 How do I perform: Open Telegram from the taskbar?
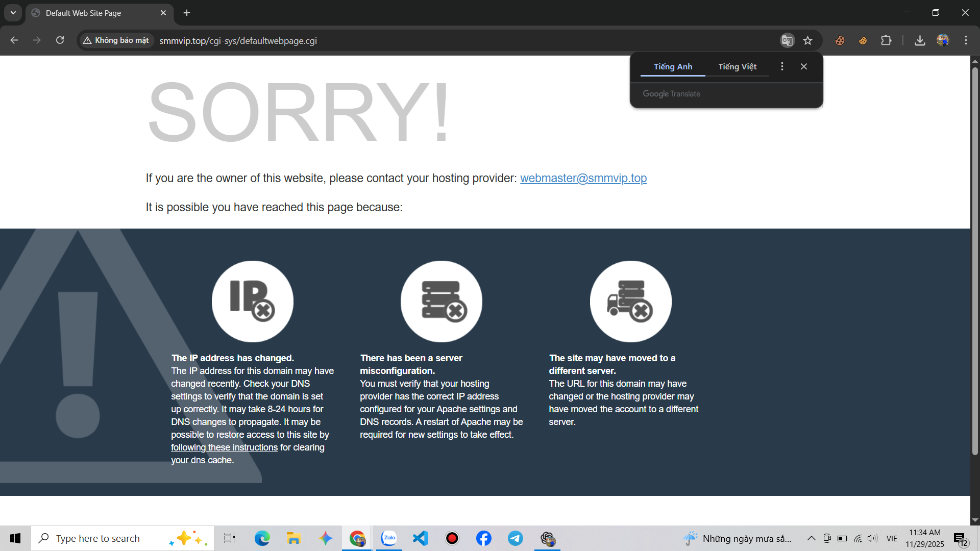(515, 538)
